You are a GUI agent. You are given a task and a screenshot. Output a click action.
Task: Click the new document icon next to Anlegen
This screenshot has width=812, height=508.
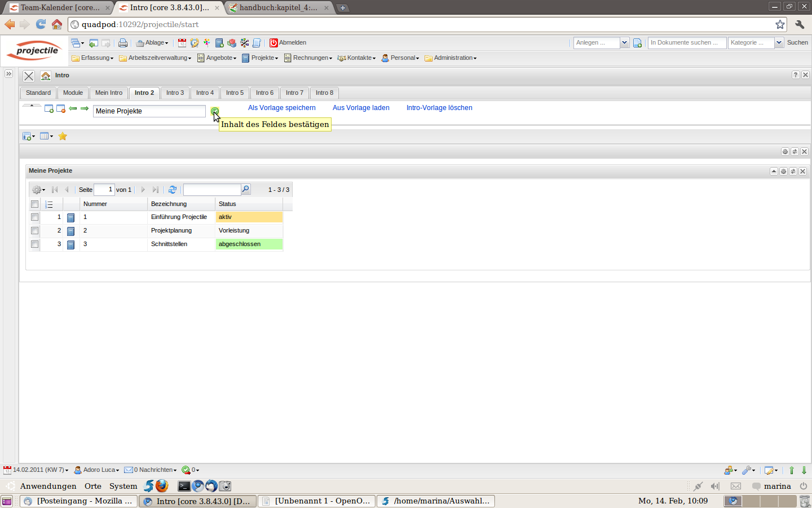(x=637, y=43)
